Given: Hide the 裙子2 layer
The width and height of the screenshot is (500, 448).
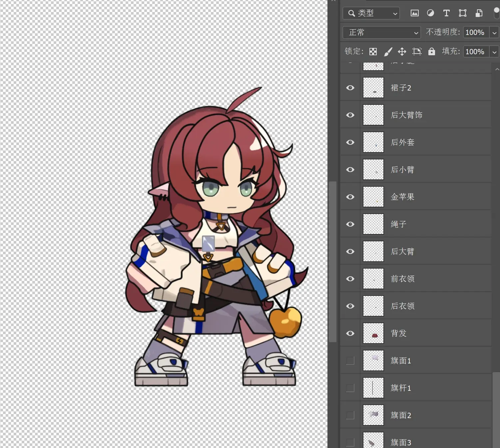Looking at the screenshot, I should 350,88.
